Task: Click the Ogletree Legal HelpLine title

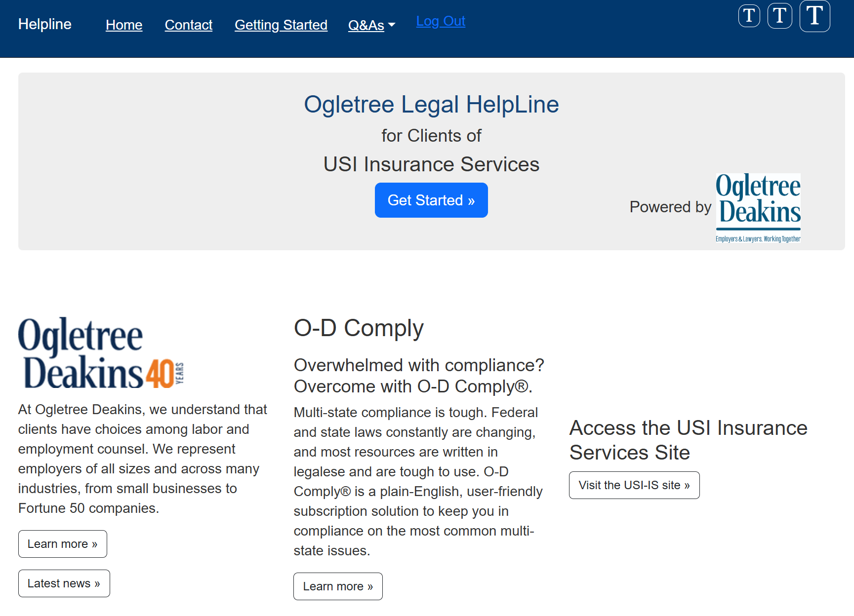Action: click(x=431, y=105)
